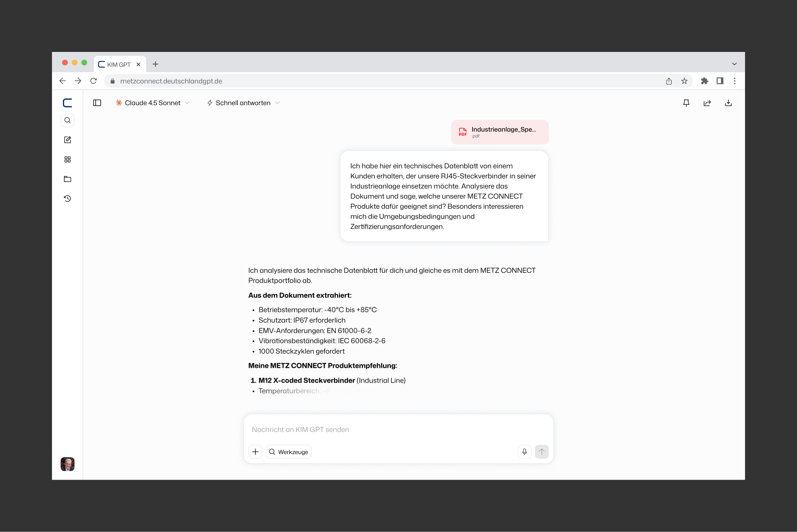797x532 pixels.
Task: Go forward in browser history
Action: point(78,81)
